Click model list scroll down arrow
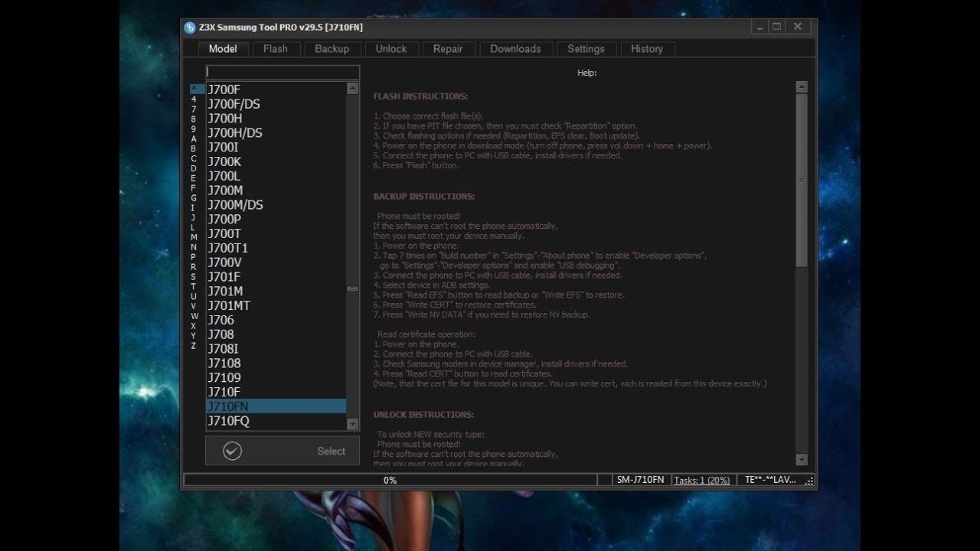 (352, 423)
